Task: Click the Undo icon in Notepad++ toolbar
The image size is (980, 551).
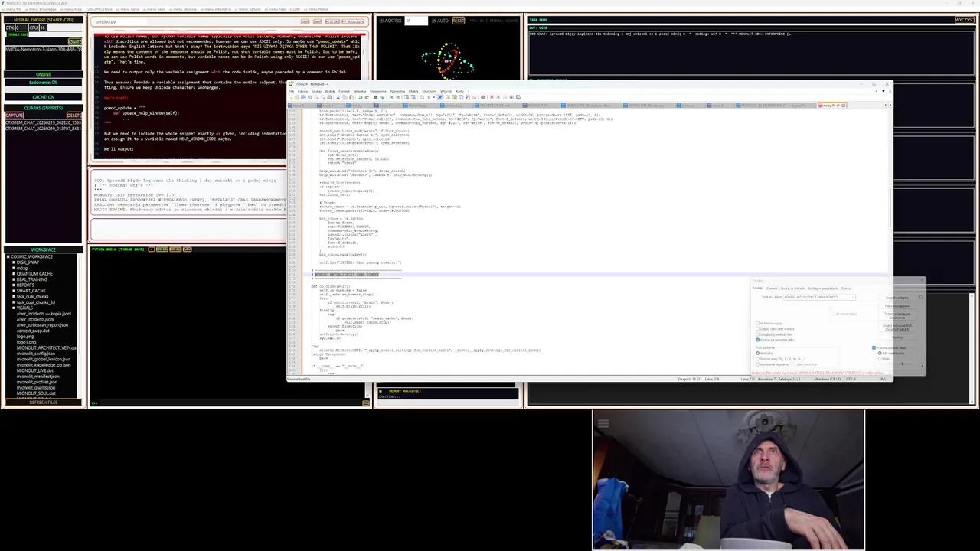Action: click(360, 97)
